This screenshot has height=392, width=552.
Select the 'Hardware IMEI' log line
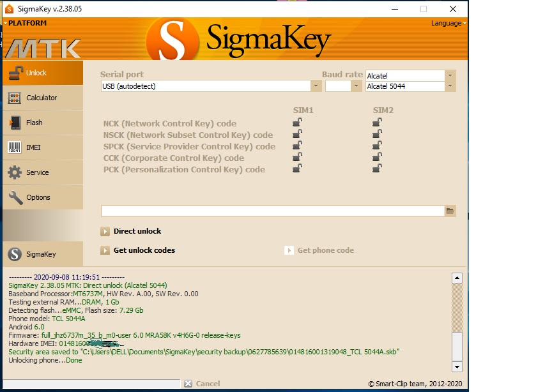(x=66, y=343)
